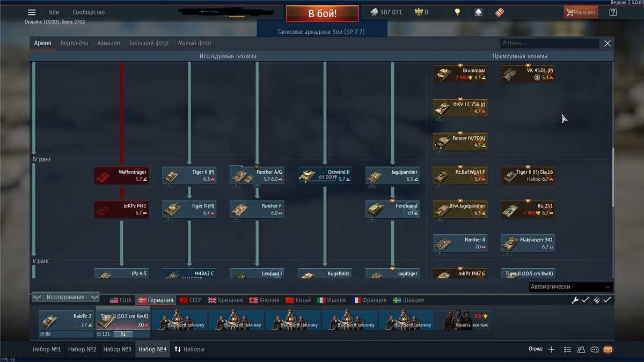
Task: Open the Армия tab
Action: coord(43,43)
